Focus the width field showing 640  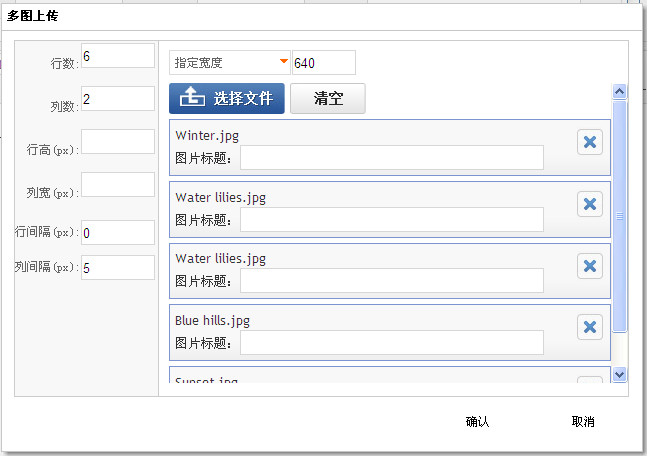pos(323,63)
